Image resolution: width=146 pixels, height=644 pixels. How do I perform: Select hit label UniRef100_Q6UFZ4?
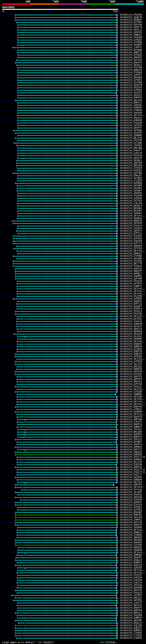coord(131,376)
